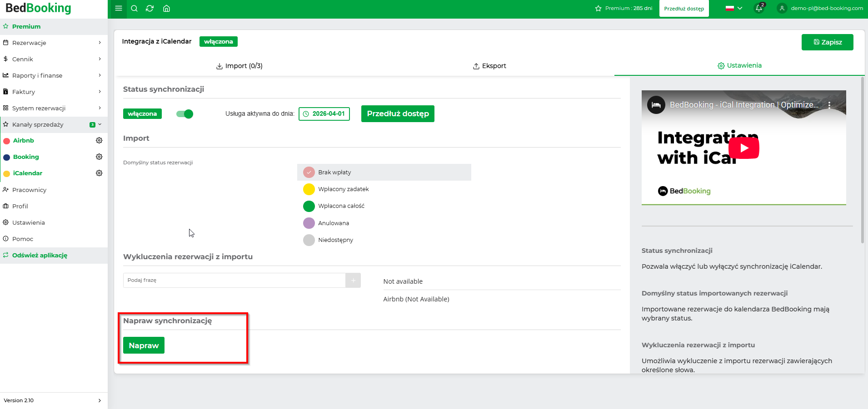Image resolution: width=868 pixels, height=409 pixels.
Task: Click help panel scrollbar
Action: [863, 160]
